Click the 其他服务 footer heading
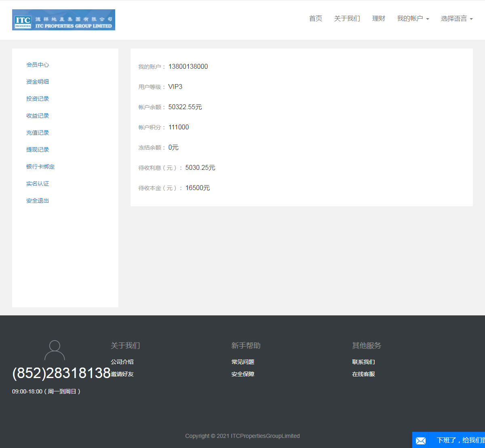Screen dimensions: 485x448 tap(367, 345)
